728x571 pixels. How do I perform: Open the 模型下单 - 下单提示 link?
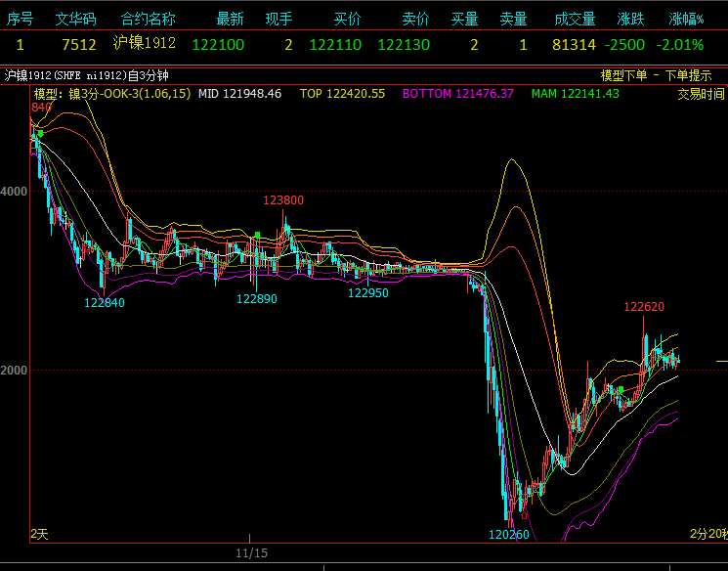click(656, 75)
